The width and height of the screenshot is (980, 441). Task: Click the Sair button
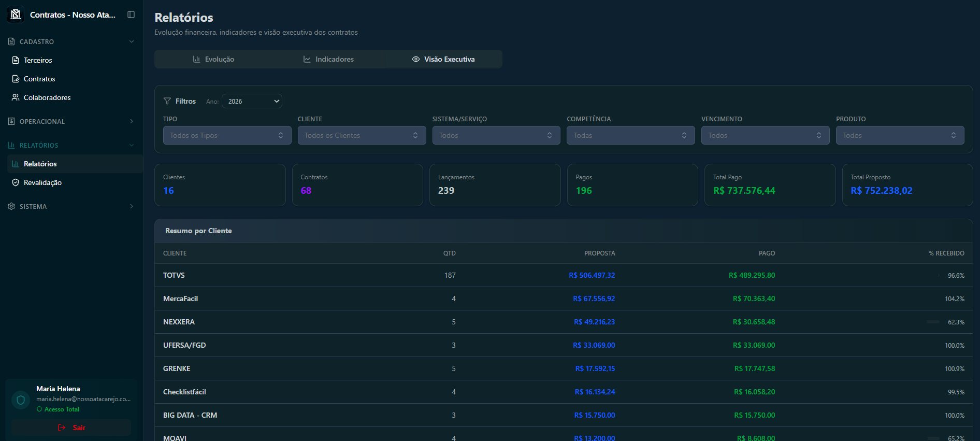click(71, 428)
